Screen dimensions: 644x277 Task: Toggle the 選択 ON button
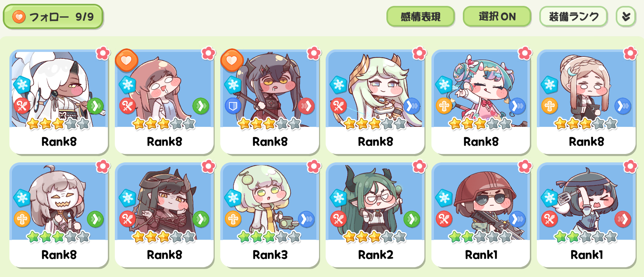coord(497,16)
